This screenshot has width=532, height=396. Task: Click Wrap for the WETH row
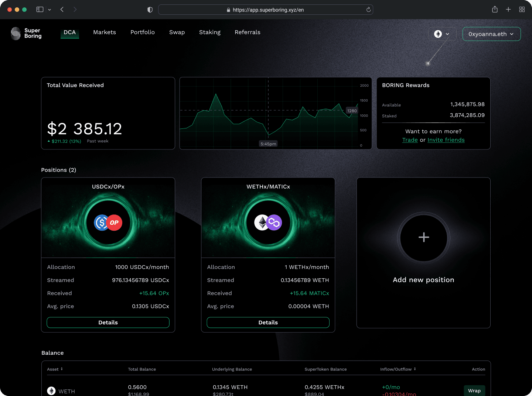point(474,390)
